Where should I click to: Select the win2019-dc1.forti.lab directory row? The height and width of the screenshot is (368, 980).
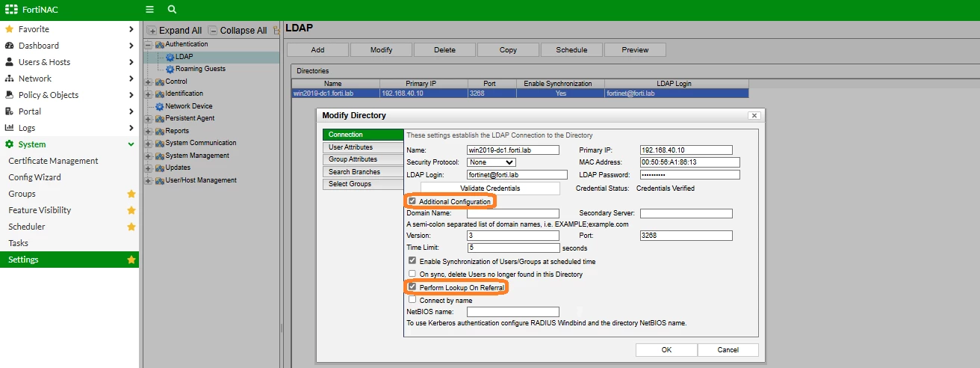pyautogui.click(x=520, y=93)
